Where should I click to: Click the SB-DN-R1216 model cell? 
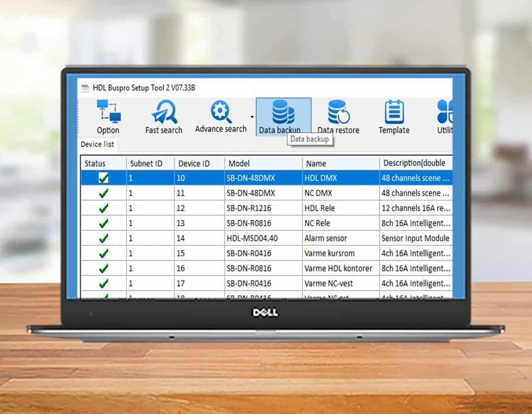pyautogui.click(x=263, y=208)
